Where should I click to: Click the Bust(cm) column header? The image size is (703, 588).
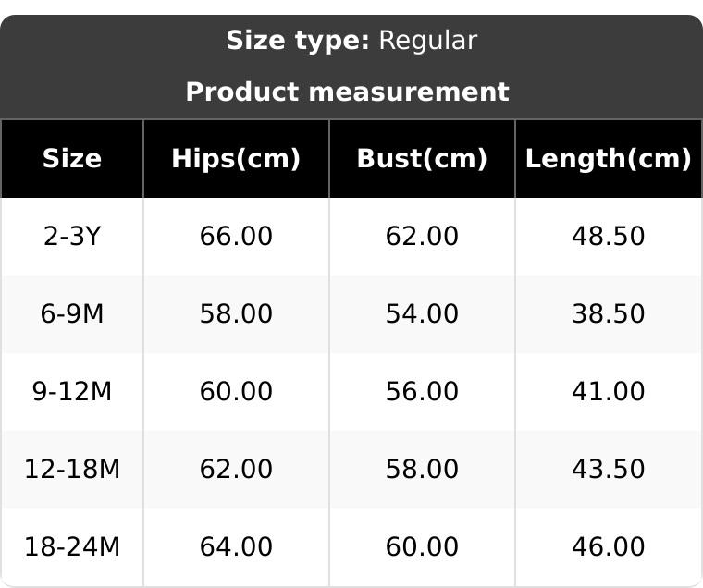pos(422,159)
